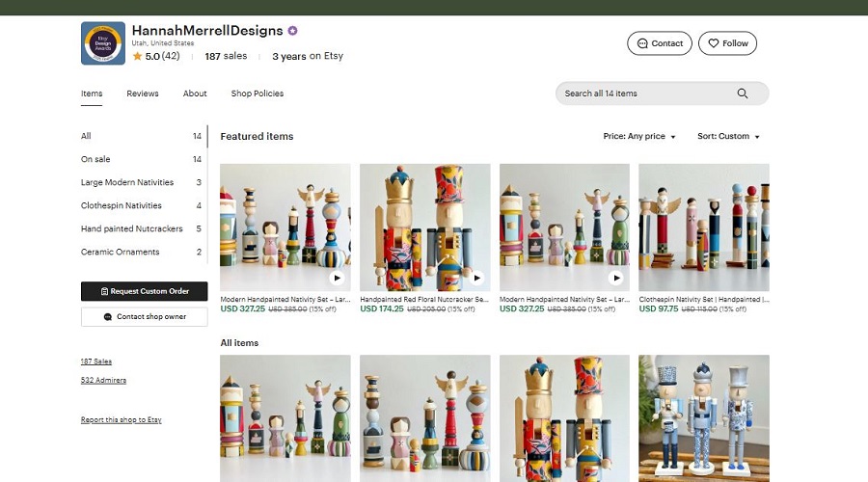Go to the About tab

point(195,94)
